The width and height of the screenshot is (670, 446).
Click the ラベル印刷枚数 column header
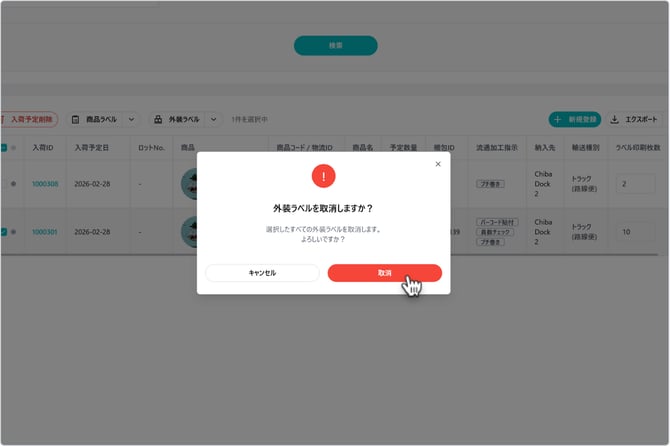tap(638, 148)
